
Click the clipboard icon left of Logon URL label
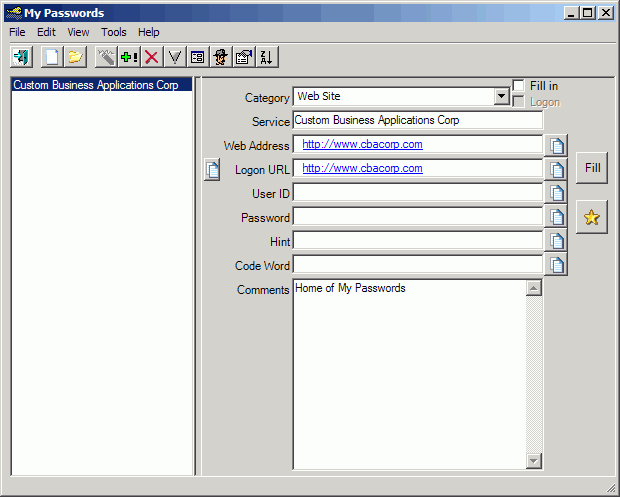(212, 170)
